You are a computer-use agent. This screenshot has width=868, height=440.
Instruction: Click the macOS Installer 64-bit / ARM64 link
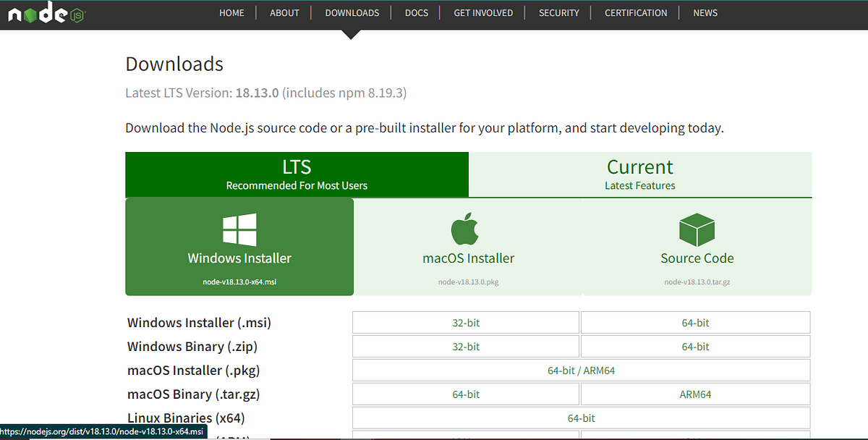click(580, 370)
